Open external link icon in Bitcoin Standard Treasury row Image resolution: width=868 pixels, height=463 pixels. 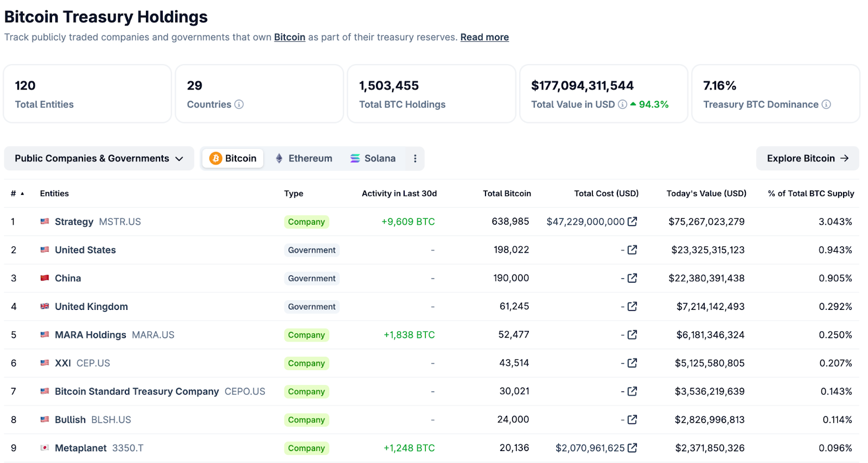[632, 391]
